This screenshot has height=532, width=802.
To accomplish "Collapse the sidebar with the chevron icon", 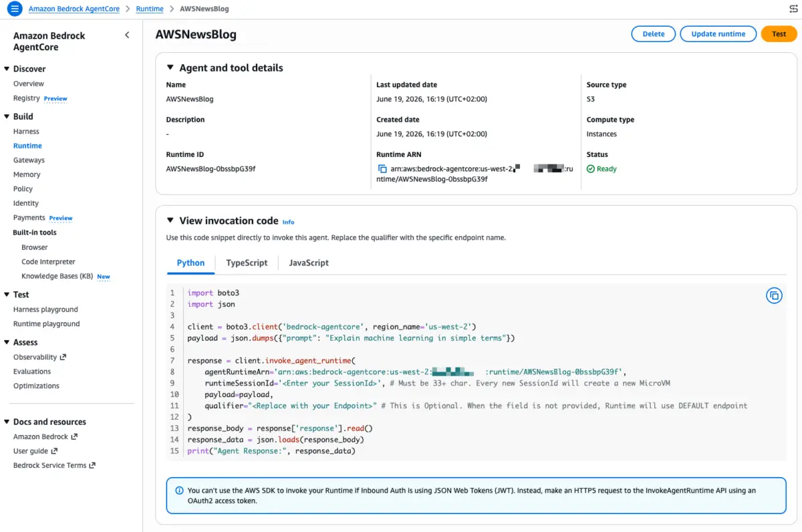I will click(127, 35).
